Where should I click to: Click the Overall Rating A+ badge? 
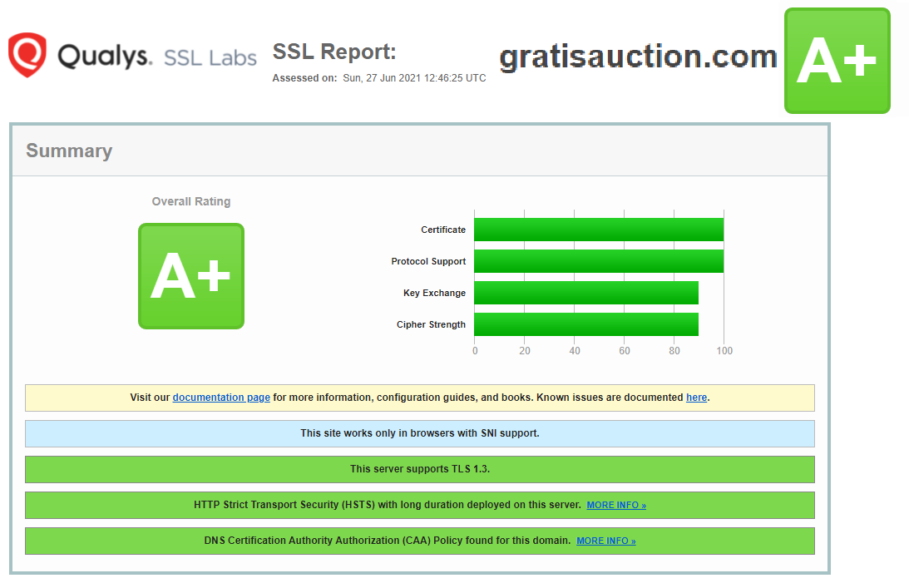[x=191, y=276]
